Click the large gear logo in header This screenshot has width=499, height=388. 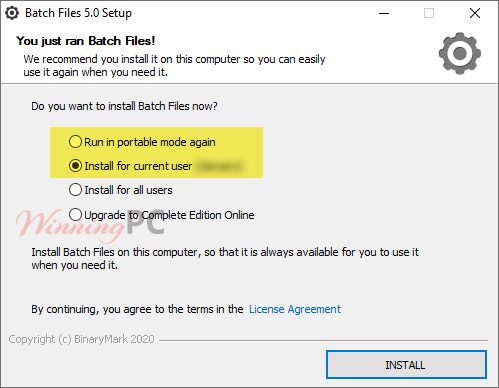coord(460,53)
